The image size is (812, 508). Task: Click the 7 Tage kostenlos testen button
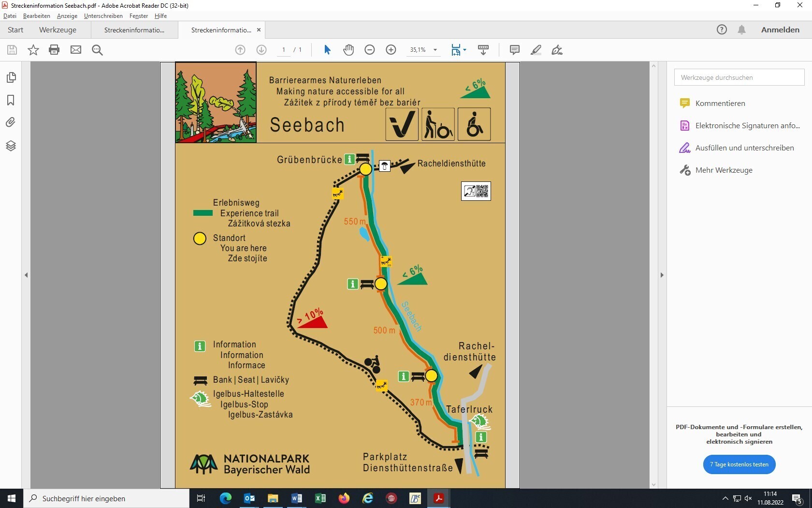739,464
